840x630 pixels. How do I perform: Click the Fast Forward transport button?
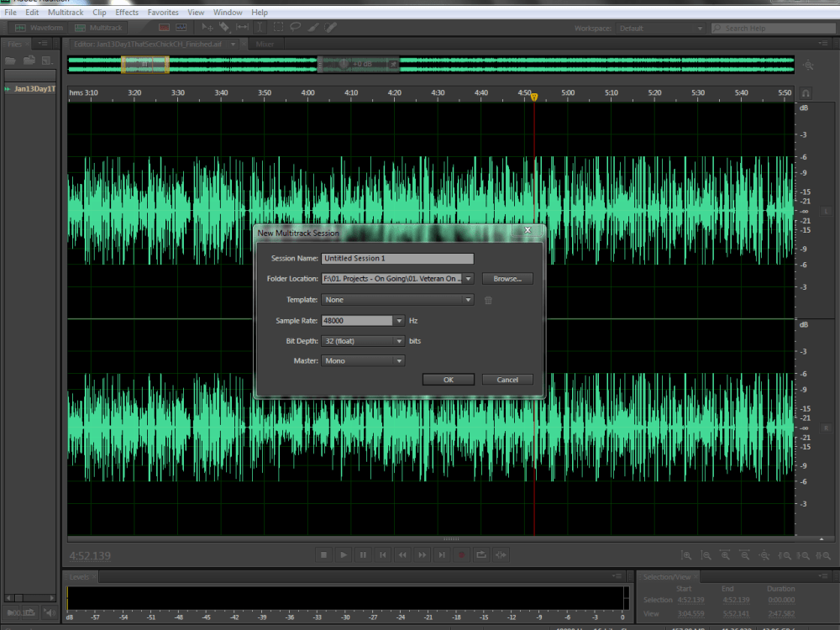pyautogui.click(x=423, y=555)
